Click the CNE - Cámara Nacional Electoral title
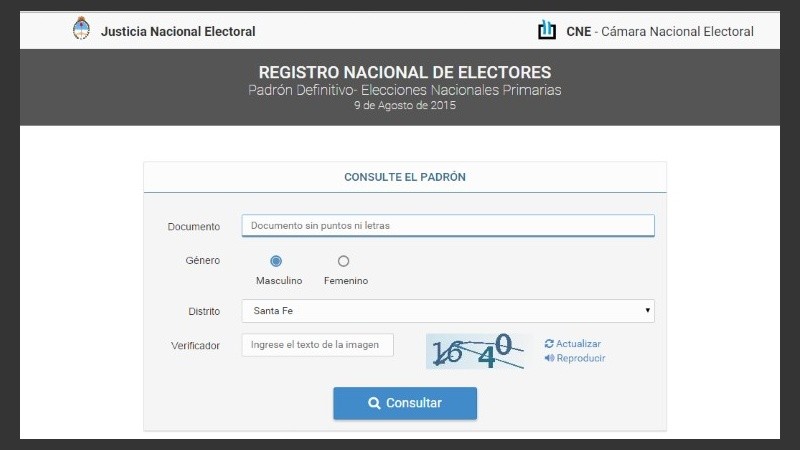The image size is (800, 450). pyautogui.click(x=659, y=31)
